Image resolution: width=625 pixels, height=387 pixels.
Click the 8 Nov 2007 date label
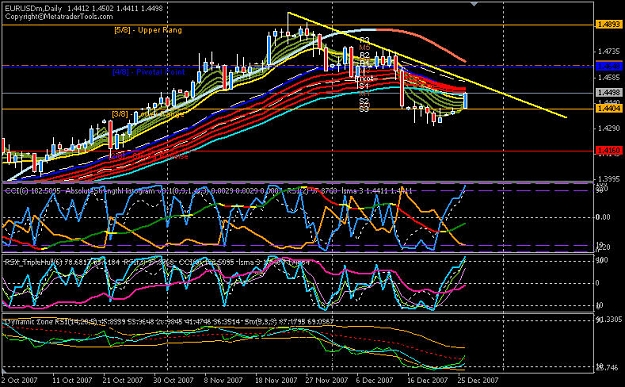click(224, 380)
